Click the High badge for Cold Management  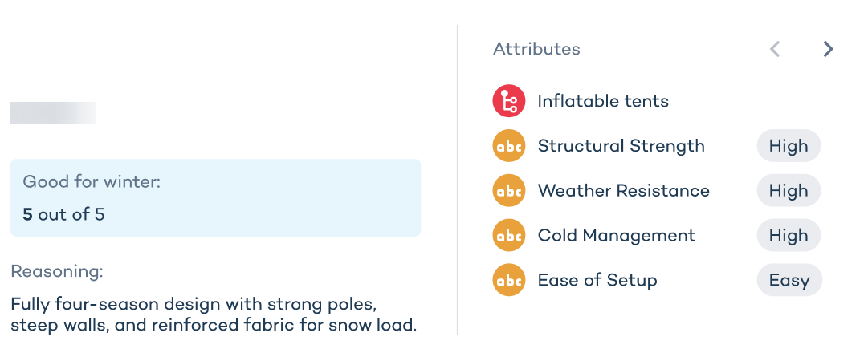click(789, 236)
